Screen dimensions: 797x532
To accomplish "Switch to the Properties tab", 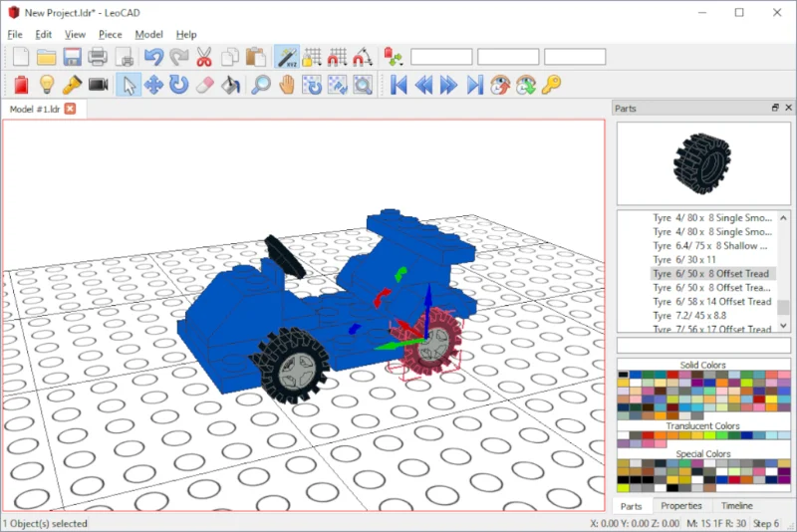I will click(681, 505).
